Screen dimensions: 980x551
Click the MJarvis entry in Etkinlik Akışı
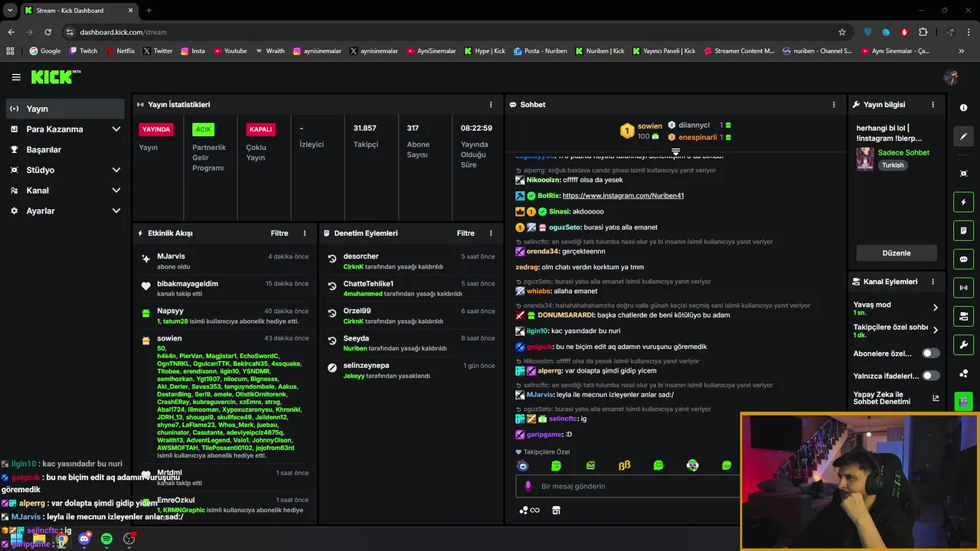coord(224,261)
